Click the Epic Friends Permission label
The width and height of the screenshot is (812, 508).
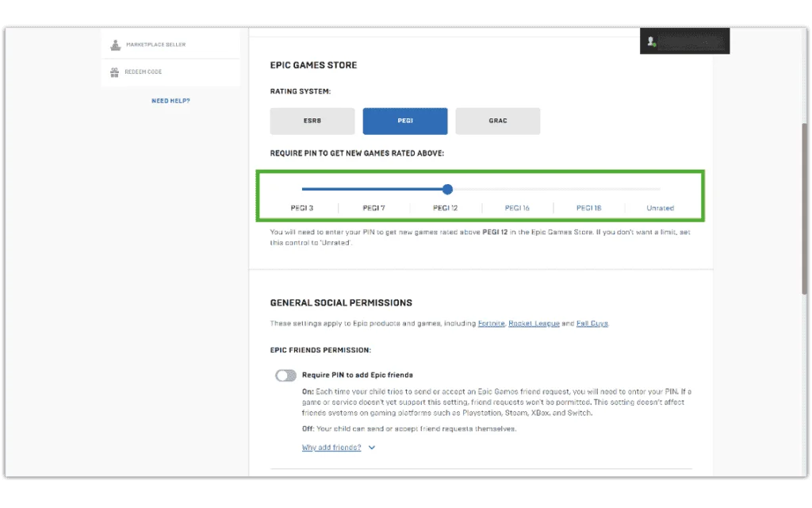coord(320,350)
